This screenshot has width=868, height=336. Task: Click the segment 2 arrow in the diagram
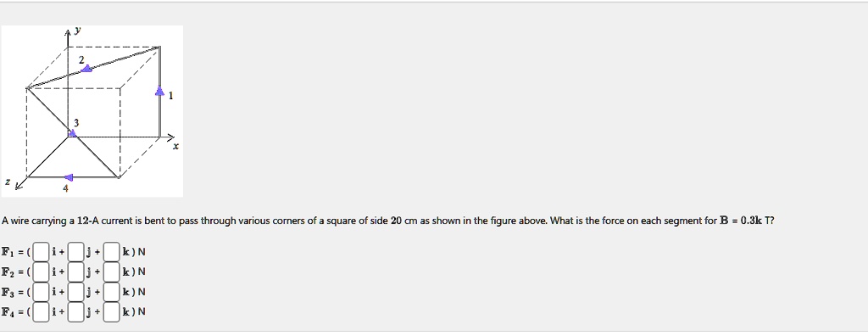coord(86,69)
